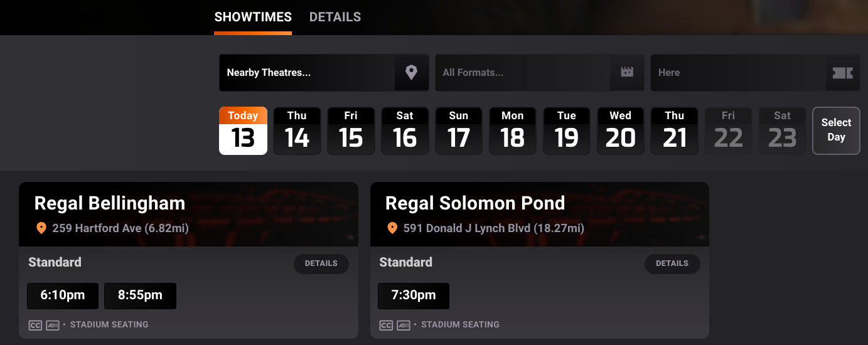Open the Nearby Theatres dropdown

tap(324, 73)
